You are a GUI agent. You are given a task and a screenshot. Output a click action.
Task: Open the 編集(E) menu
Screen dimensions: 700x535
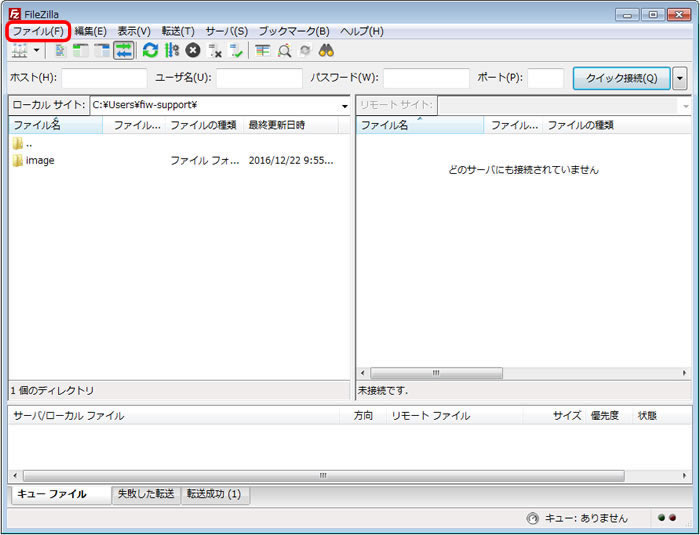click(91, 31)
